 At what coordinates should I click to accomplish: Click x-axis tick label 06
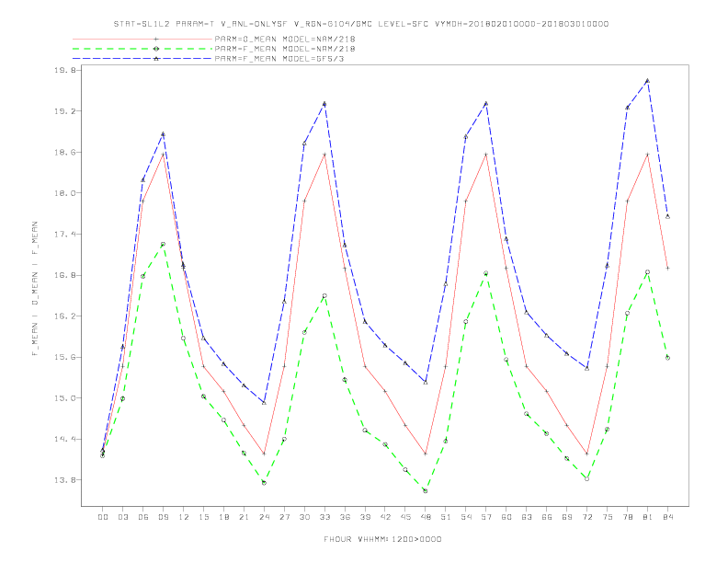point(143,517)
